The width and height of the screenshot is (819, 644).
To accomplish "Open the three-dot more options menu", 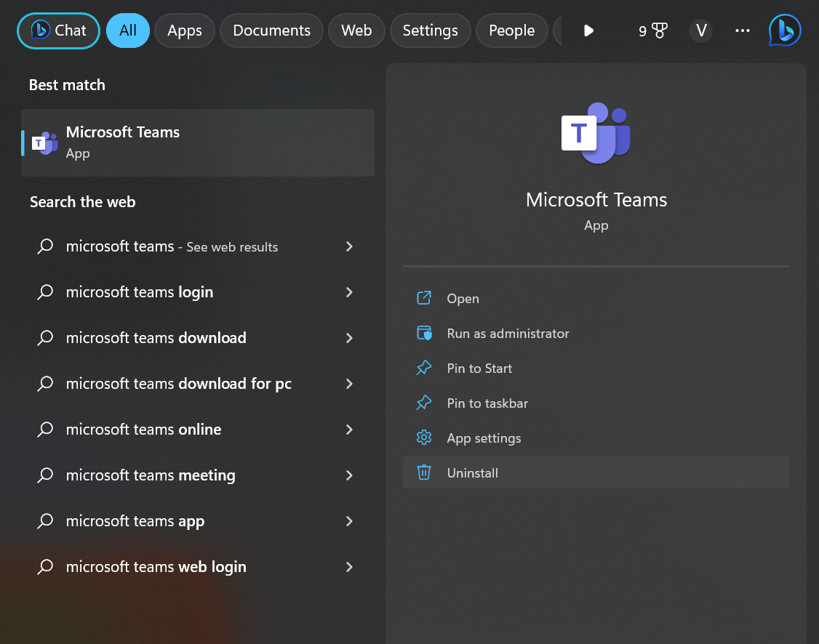I will 742,31.
